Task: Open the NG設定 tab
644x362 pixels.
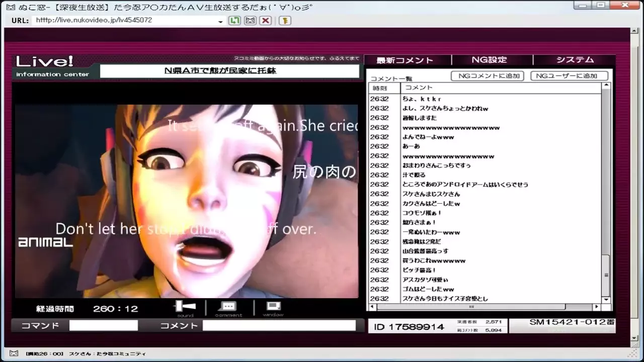Action: [489, 60]
